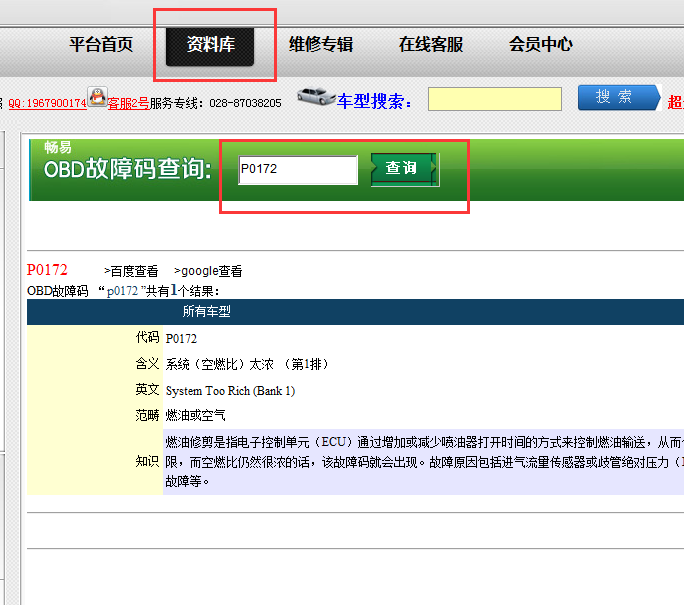684x605 pixels.
Task: Click the 所有车型 table header
Action: tap(206, 311)
